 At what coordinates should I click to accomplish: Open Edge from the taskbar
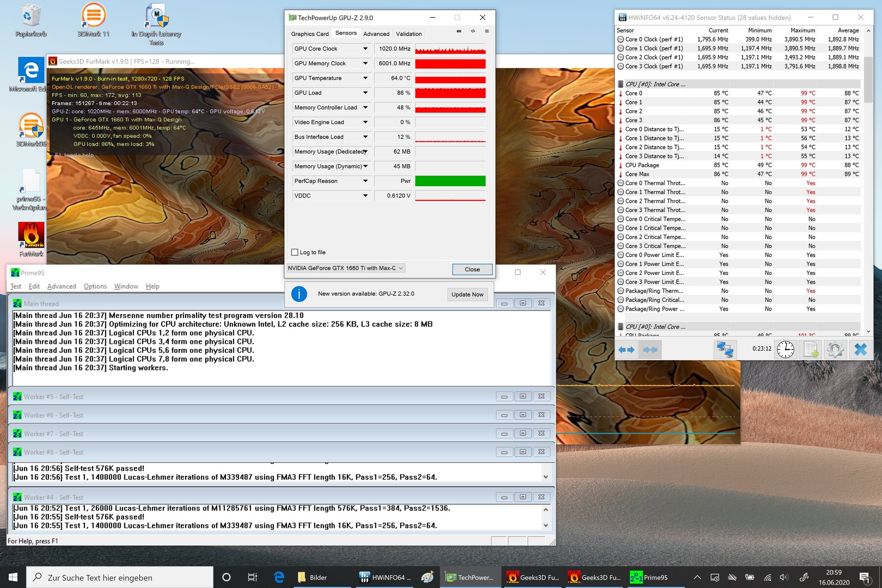279,577
